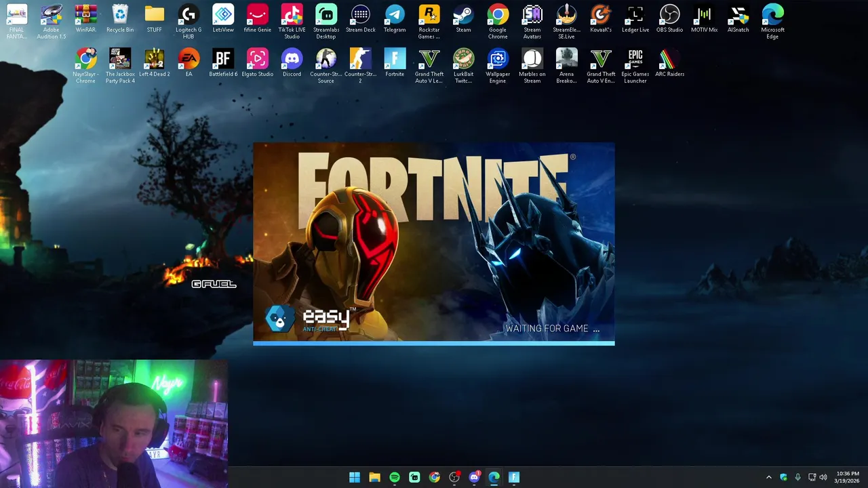Launch Steam desktop shortcut

pyautogui.click(x=463, y=19)
